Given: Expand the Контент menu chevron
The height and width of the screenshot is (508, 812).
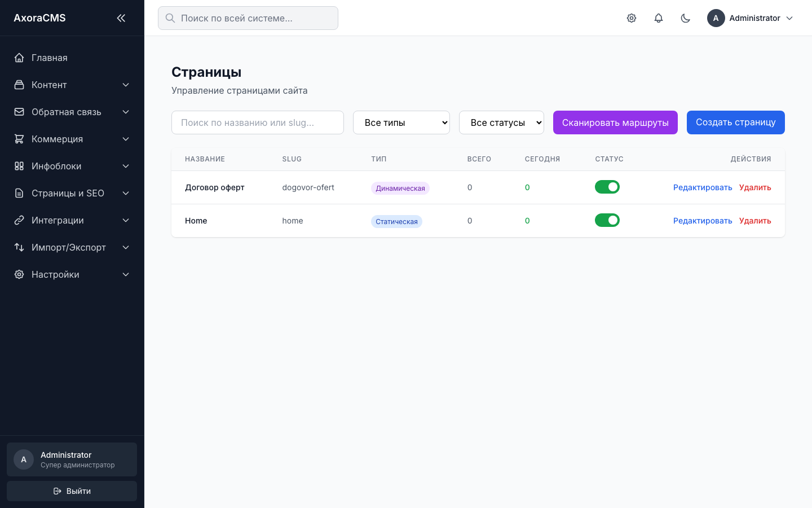Looking at the screenshot, I should (126, 85).
